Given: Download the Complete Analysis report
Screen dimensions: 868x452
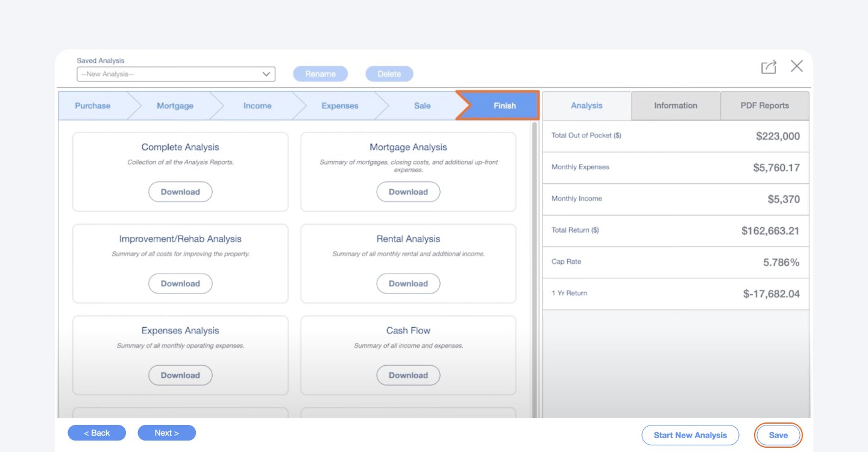Looking at the screenshot, I should [180, 191].
